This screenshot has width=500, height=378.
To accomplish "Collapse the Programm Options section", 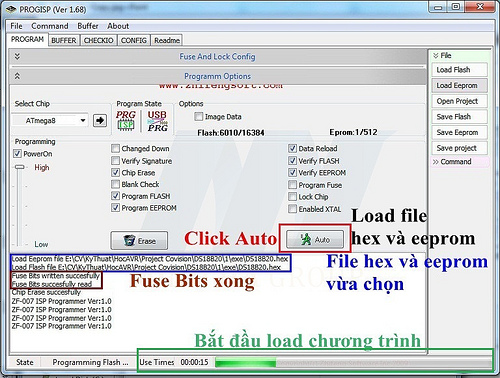I will click(x=17, y=76).
